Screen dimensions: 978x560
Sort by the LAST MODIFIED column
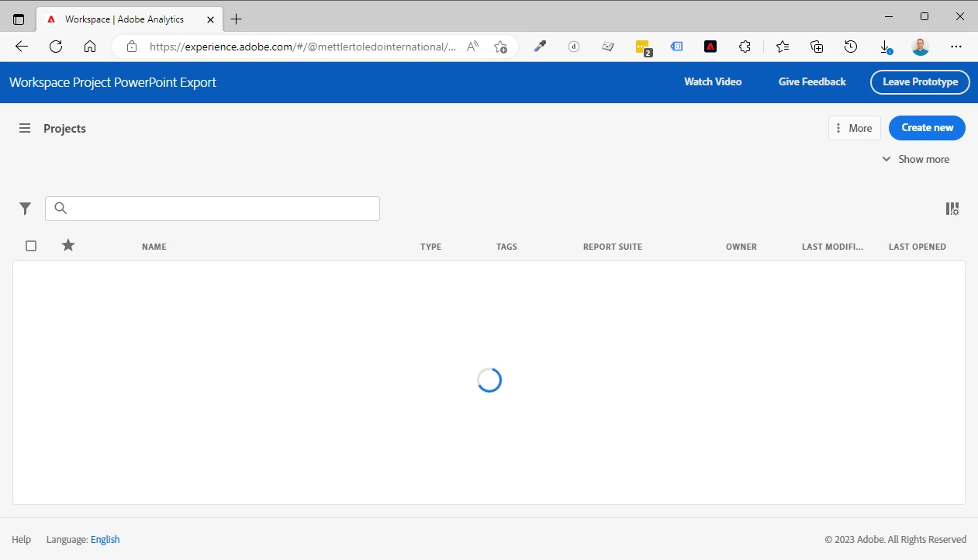(x=832, y=247)
